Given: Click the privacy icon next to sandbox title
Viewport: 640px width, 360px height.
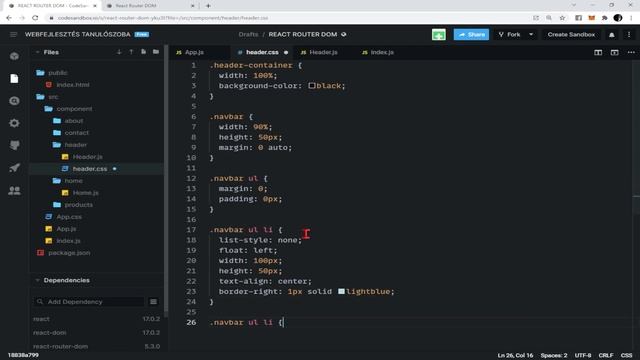Looking at the screenshot, I should tap(344, 34).
